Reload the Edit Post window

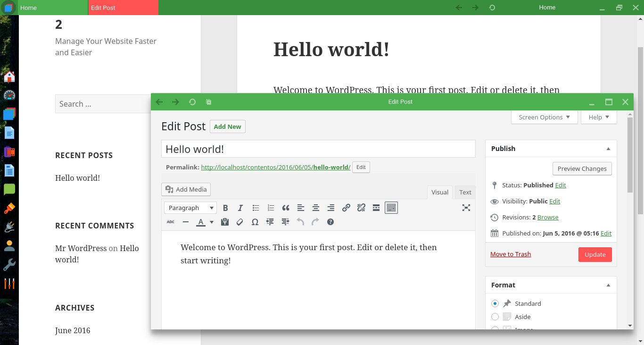(x=192, y=102)
